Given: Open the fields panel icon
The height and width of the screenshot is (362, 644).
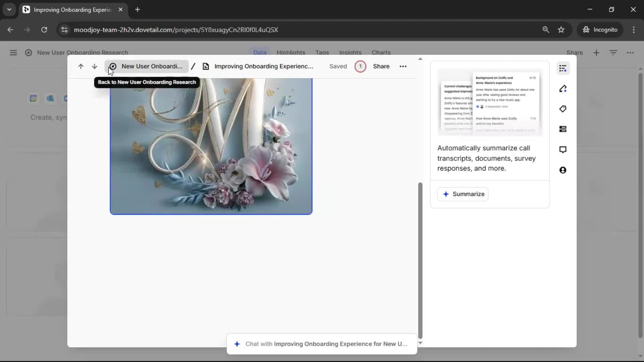Looking at the screenshot, I should tap(563, 129).
